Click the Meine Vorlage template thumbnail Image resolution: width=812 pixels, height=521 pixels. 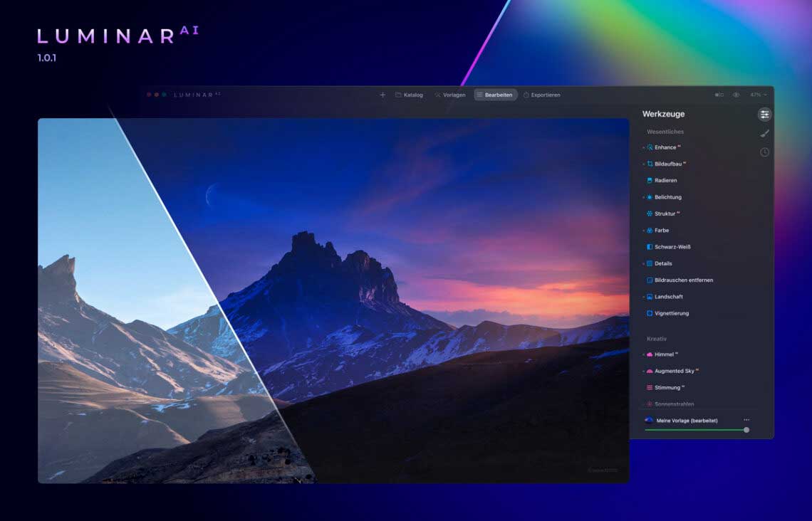tap(649, 421)
